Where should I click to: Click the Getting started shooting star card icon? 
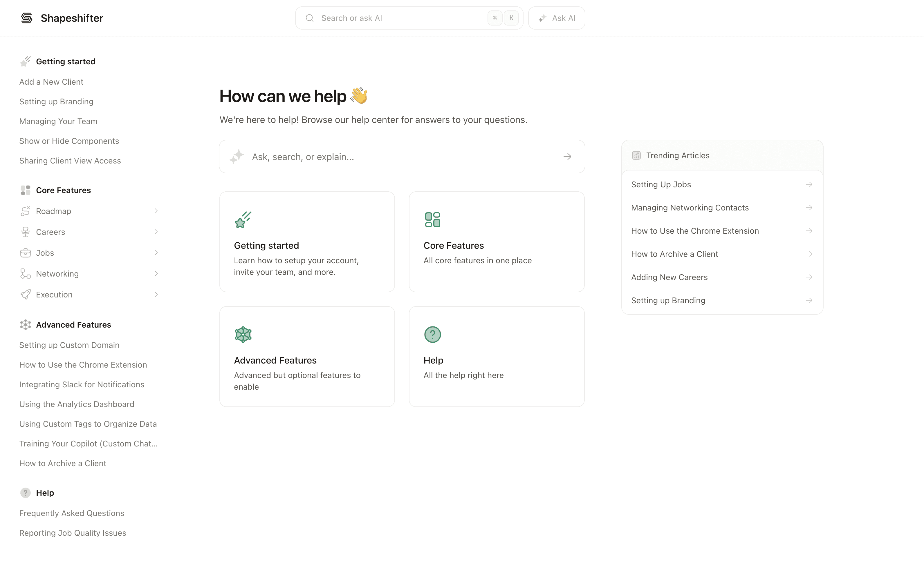[243, 220]
